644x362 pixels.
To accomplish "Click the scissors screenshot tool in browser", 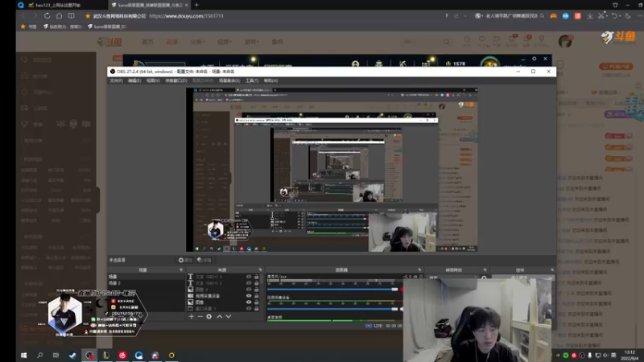I will click(601, 16).
